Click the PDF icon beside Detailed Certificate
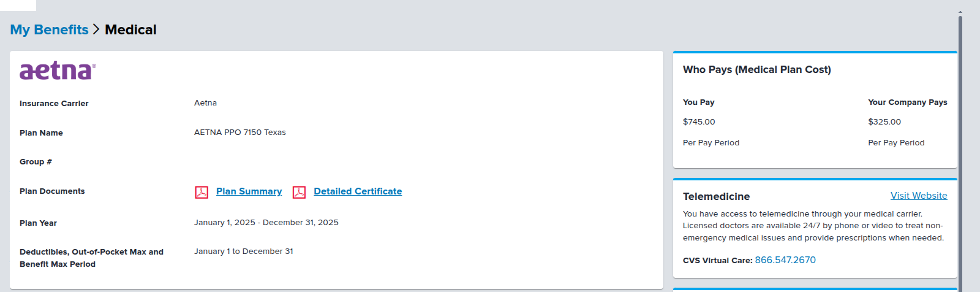The height and width of the screenshot is (292, 980). [x=299, y=192]
